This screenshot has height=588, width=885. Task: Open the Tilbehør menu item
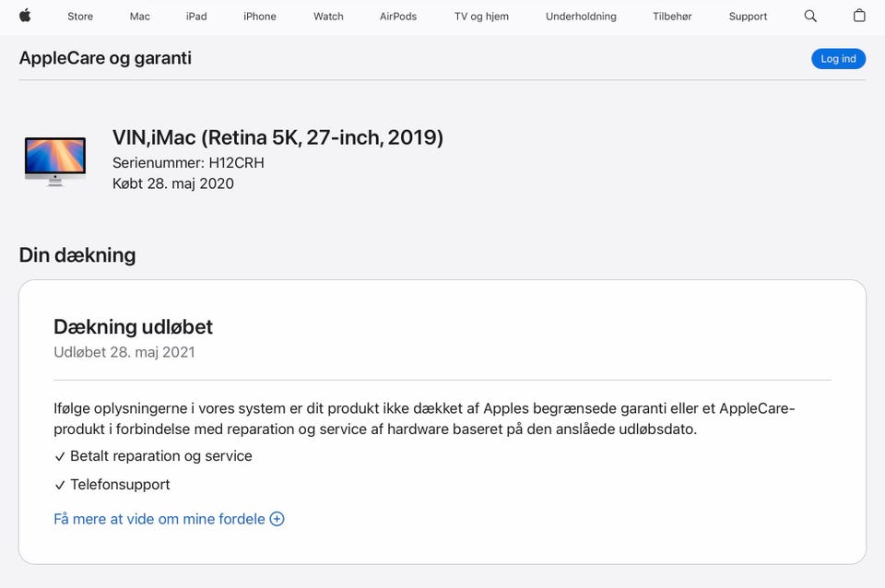click(x=672, y=17)
